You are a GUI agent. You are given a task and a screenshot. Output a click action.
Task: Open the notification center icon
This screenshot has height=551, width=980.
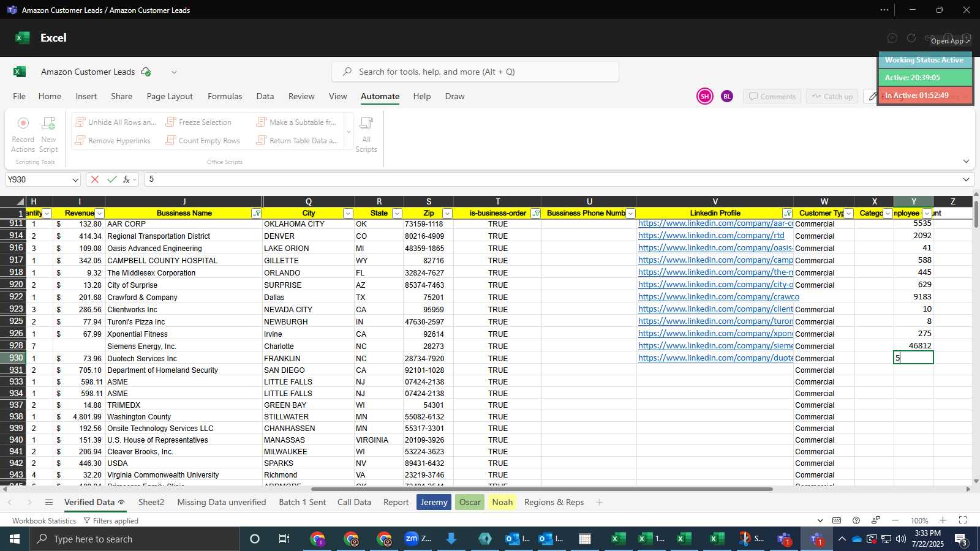961,539
